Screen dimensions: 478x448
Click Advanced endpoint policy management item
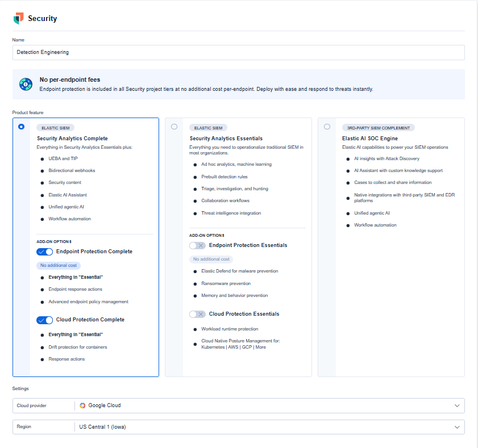(x=89, y=302)
